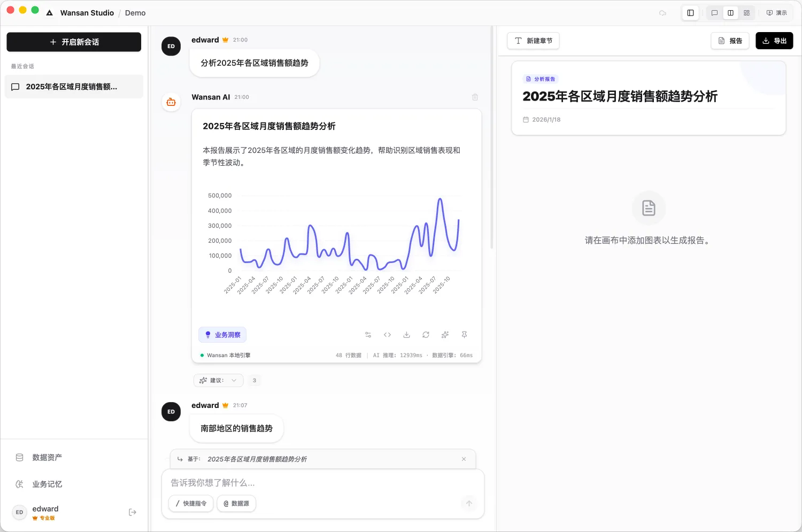802x532 pixels.
Task: Click the 开启新会话 button
Action: (73, 42)
